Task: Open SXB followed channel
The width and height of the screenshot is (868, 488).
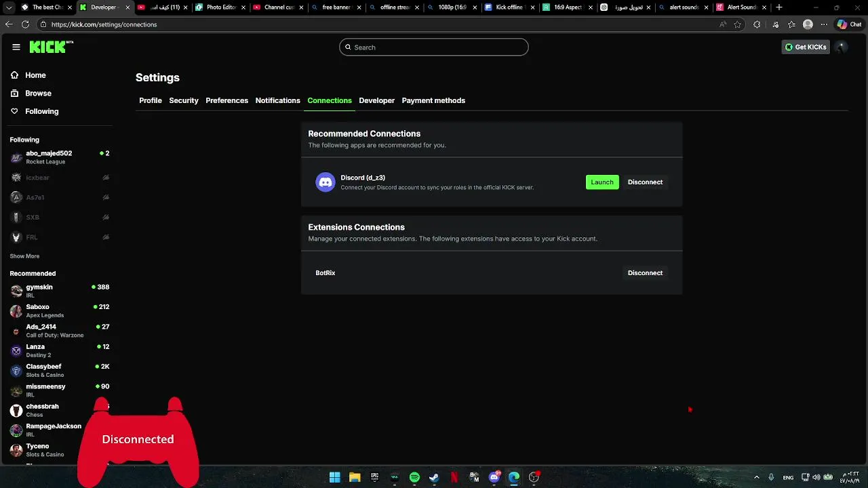Action: click(60, 217)
